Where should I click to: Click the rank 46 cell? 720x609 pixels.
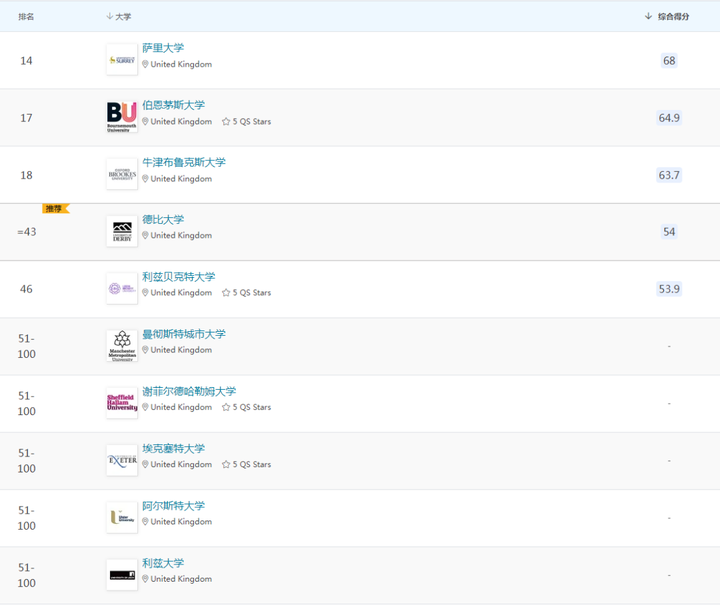26,289
